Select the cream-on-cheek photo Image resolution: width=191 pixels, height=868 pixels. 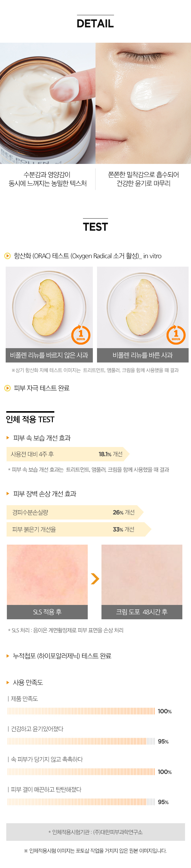pos(143,103)
